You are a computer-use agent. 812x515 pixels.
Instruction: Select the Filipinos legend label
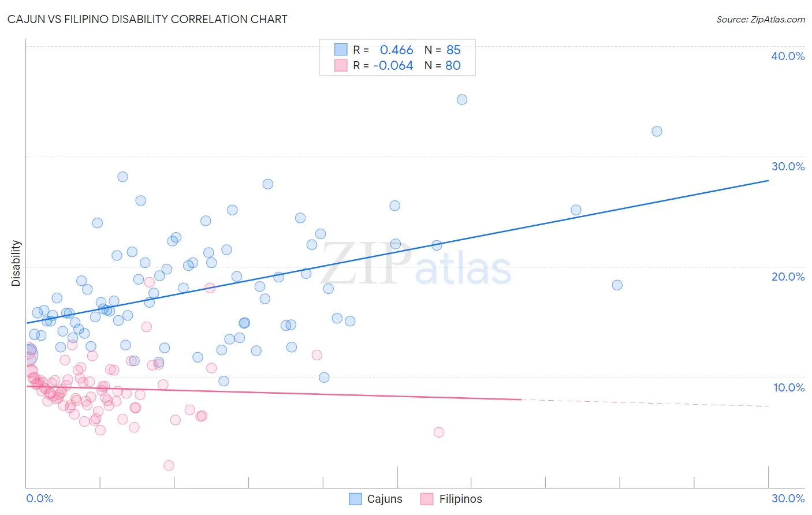pyautogui.click(x=460, y=499)
